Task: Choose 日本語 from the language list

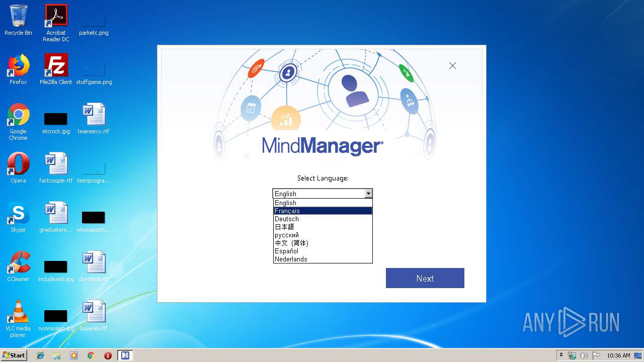Action: [323, 227]
